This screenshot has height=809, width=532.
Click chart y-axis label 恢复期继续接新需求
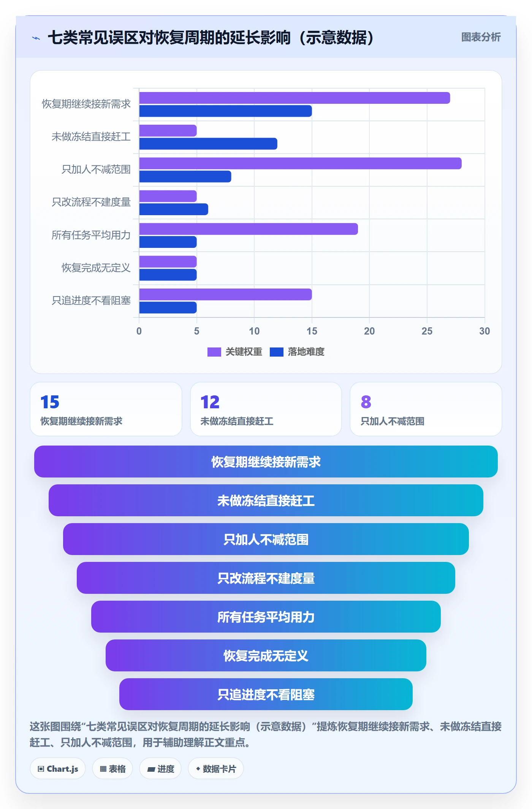86,104
